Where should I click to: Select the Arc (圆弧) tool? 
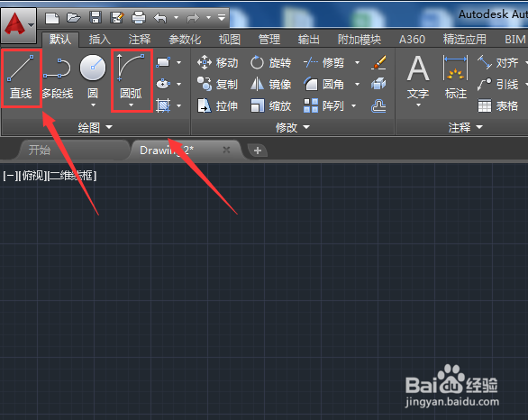point(132,76)
